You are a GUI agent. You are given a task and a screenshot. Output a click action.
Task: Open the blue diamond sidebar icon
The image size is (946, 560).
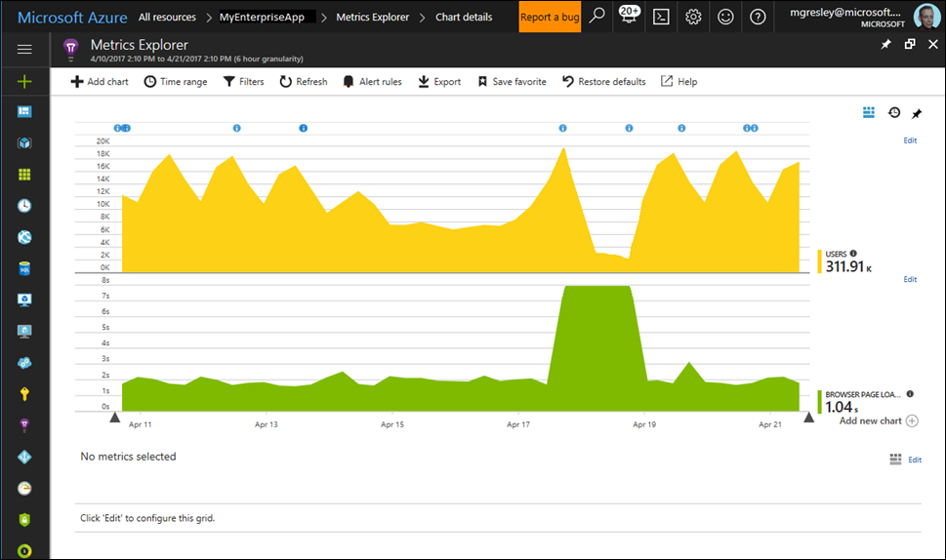[x=24, y=457]
